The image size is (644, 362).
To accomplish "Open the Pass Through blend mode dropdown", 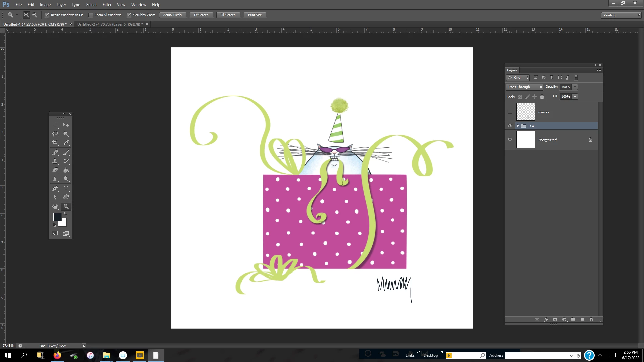I will pyautogui.click(x=525, y=87).
